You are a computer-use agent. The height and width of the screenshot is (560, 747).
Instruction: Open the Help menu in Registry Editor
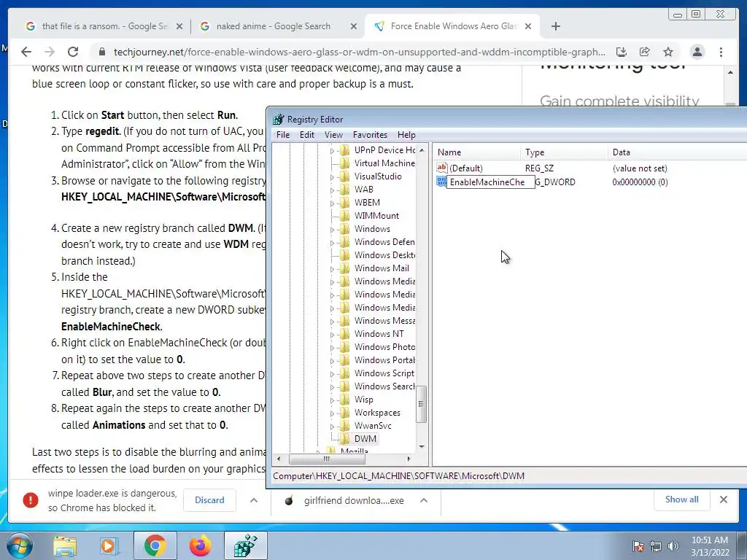click(x=406, y=135)
